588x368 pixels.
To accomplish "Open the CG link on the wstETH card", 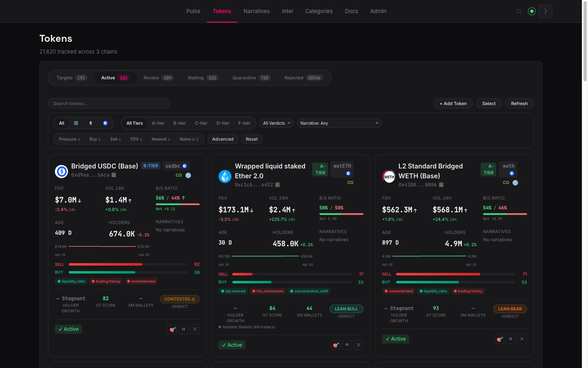I will click(350, 182).
